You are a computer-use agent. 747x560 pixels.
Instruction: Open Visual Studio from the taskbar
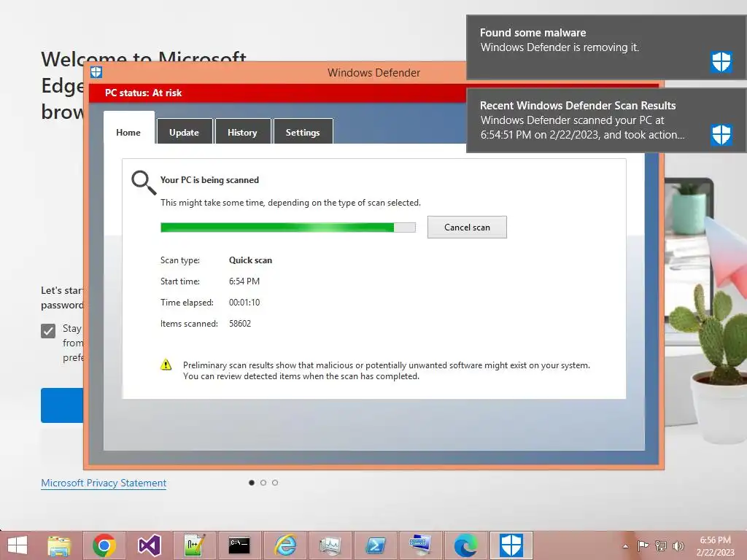click(149, 545)
